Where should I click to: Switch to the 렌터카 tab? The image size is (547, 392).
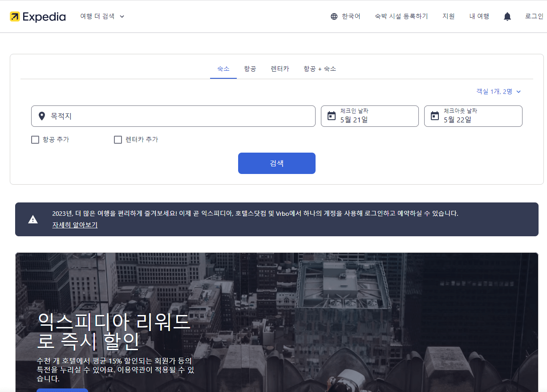280,69
